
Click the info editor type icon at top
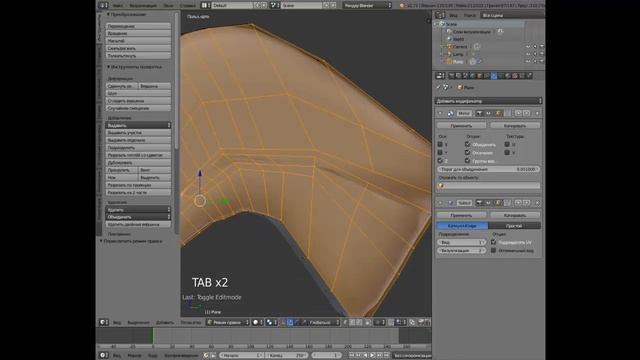tap(102, 5)
